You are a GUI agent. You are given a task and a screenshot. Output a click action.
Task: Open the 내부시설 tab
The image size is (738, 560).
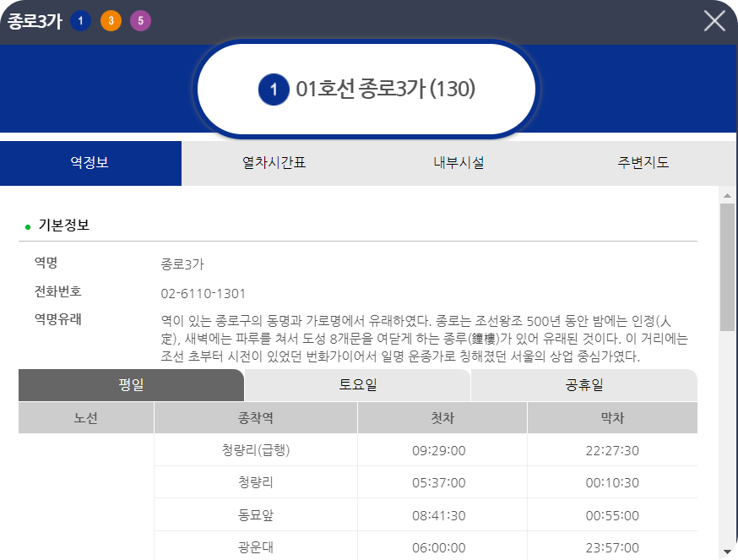tap(457, 164)
